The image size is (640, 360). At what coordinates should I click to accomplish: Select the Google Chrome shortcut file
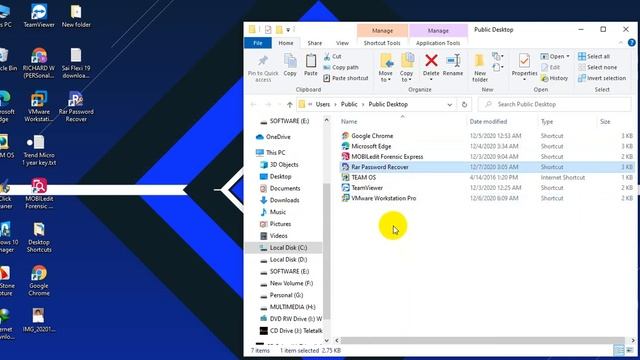pyautogui.click(x=486, y=136)
